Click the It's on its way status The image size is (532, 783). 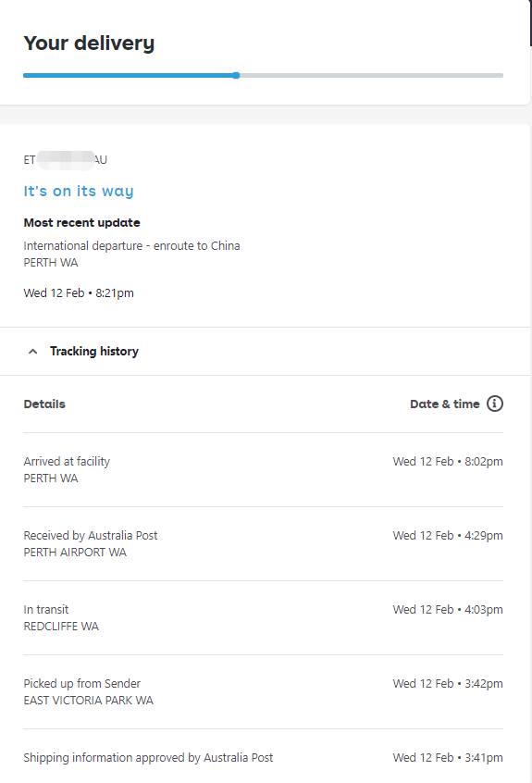[79, 192]
